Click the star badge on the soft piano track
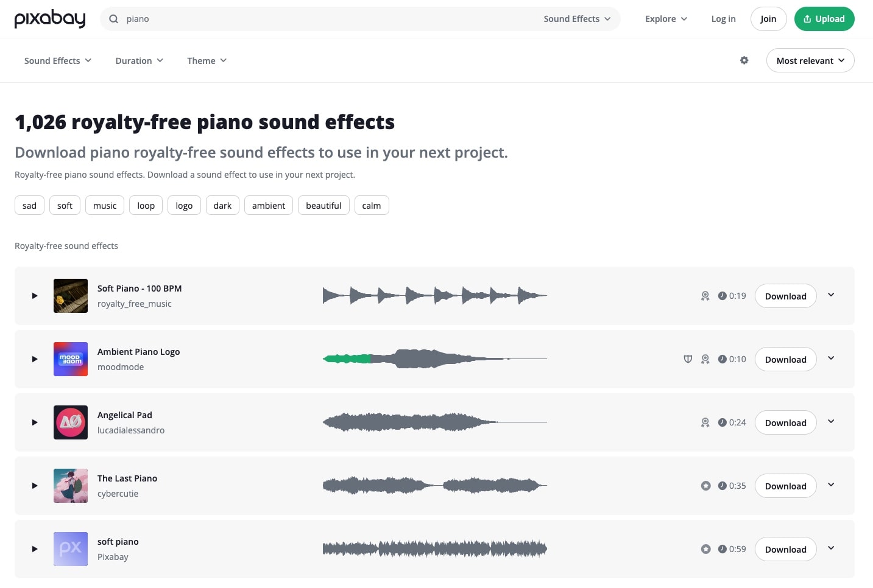 click(705, 549)
